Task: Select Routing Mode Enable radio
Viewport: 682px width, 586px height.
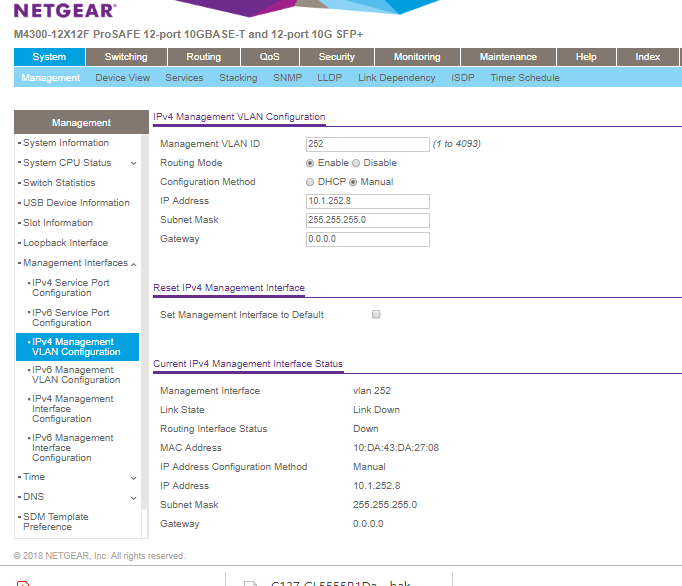Action: tap(310, 163)
